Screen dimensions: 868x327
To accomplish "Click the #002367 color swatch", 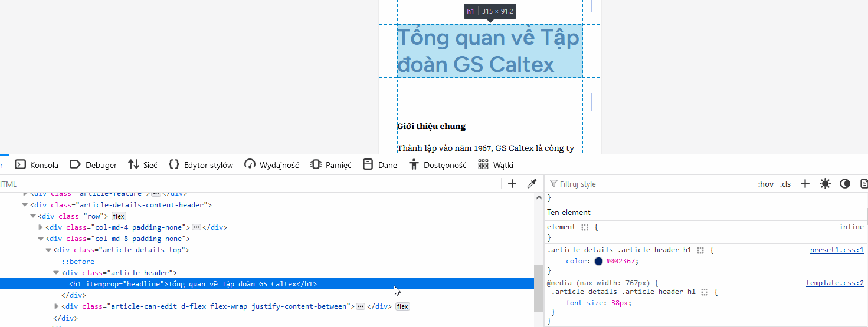I will 598,261.
